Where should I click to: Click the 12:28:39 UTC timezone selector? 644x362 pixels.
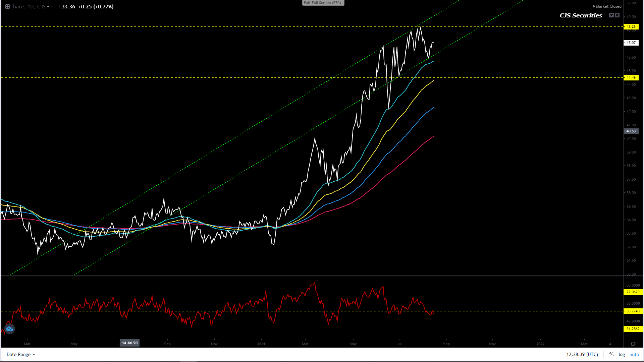(582, 354)
